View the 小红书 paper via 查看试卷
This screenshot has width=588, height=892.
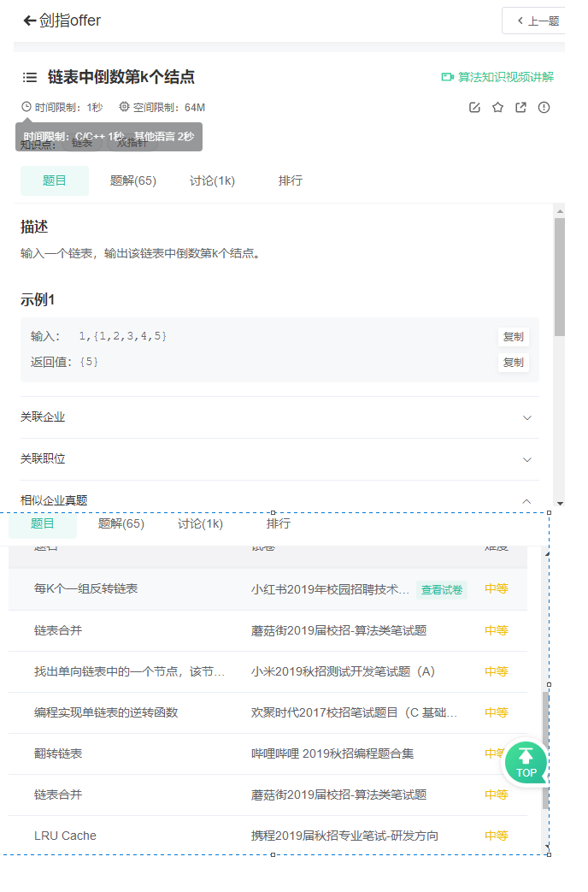point(442,590)
